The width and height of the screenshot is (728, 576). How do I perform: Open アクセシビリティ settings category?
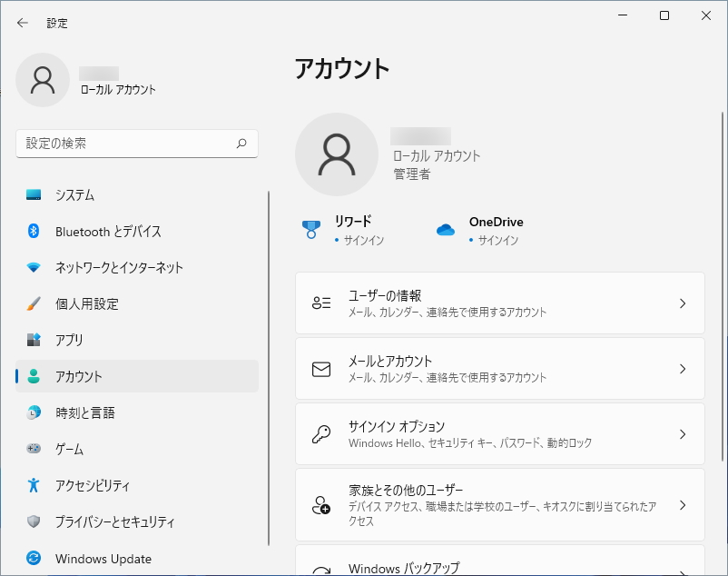pos(137,485)
